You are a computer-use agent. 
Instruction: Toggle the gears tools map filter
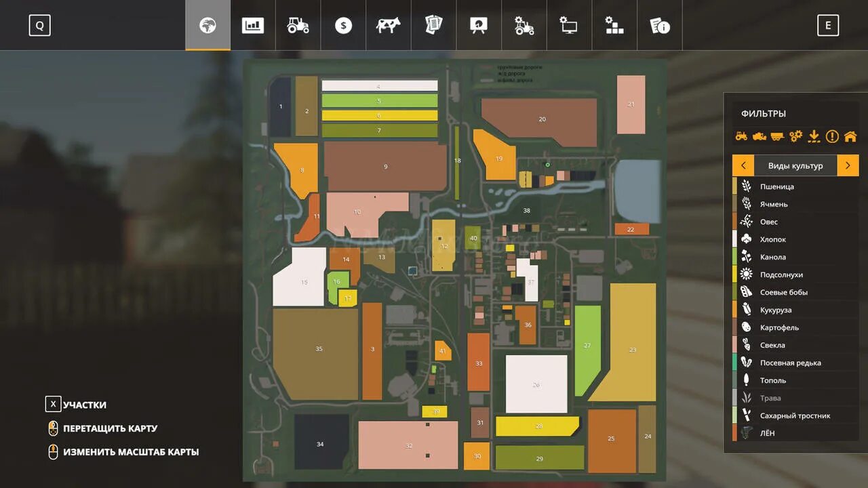coord(795,136)
